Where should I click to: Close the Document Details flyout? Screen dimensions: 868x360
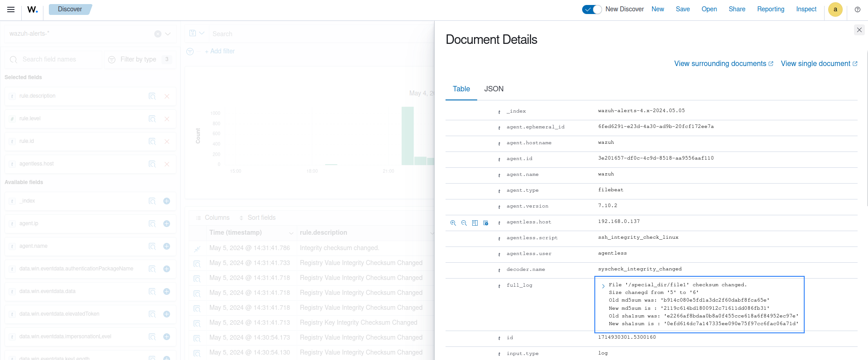click(x=859, y=30)
